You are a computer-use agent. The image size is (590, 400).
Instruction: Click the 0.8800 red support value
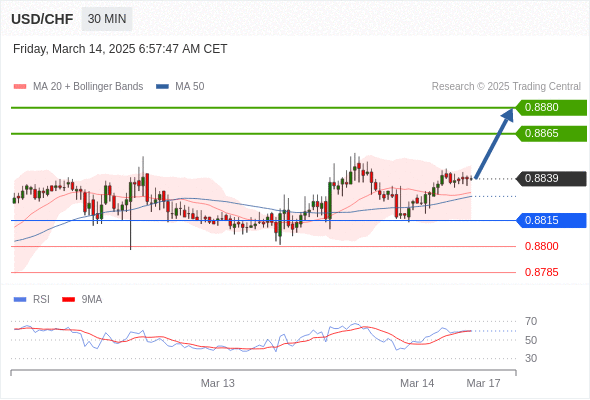541,246
